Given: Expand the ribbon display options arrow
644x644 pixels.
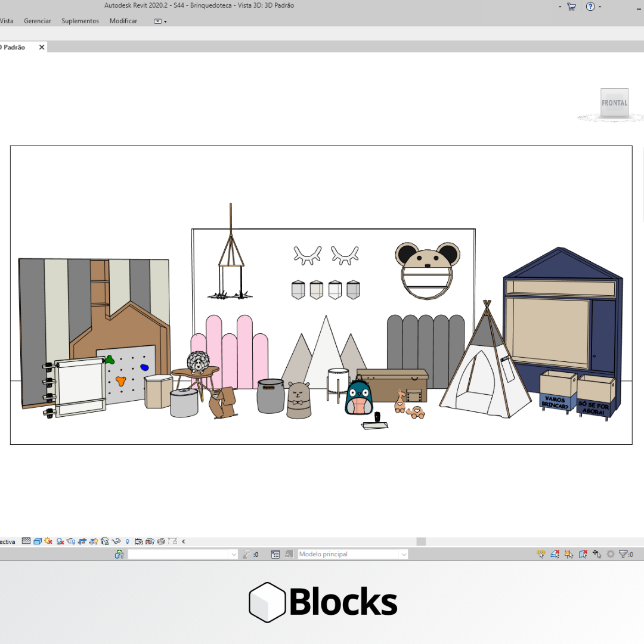Looking at the screenshot, I should point(166,22).
